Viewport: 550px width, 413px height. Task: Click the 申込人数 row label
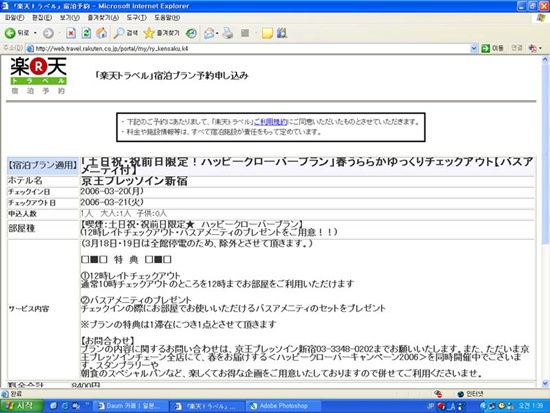coord(22,214)
